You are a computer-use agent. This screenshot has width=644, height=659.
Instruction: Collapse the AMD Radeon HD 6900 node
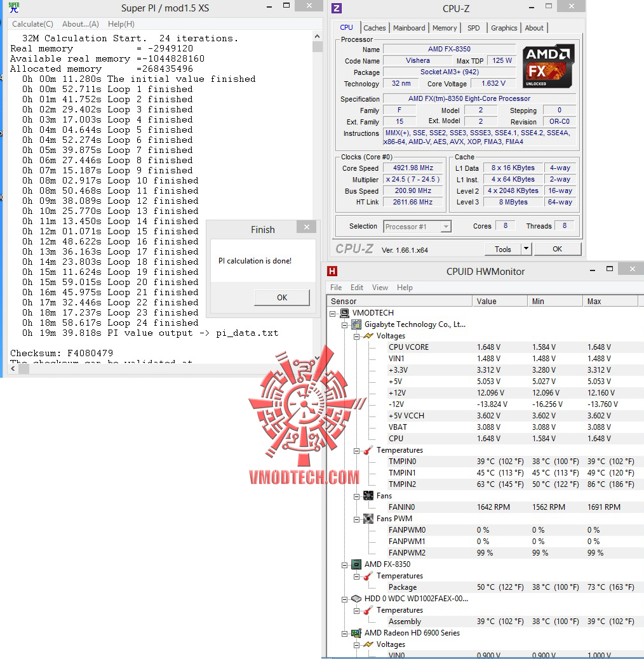(344, 634)
